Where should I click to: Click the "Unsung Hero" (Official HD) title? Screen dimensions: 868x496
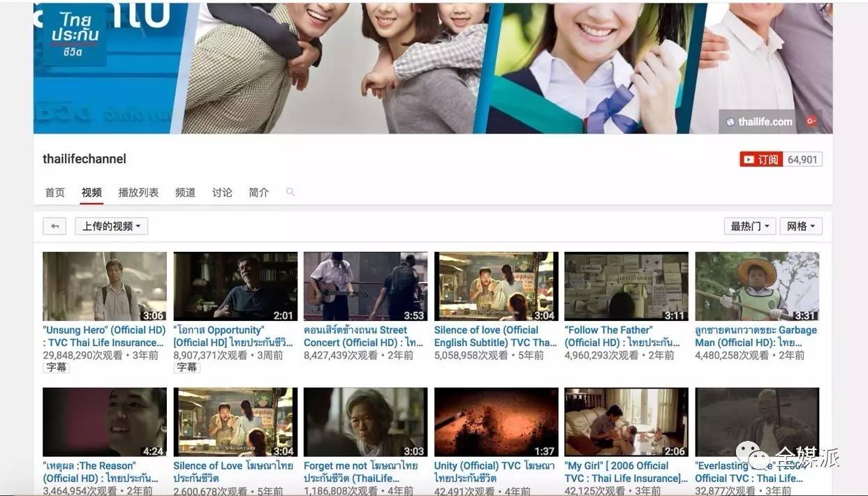tap(104, 336)
